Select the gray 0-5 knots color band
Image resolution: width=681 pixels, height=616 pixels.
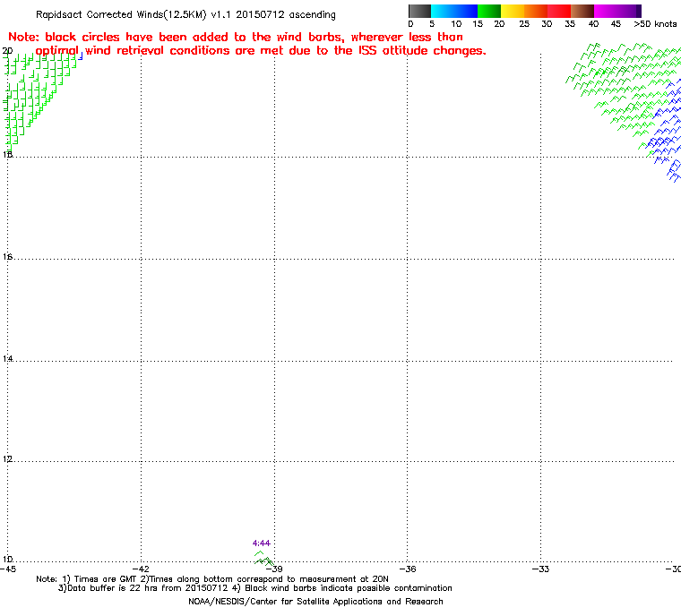[x=419, y=11]
